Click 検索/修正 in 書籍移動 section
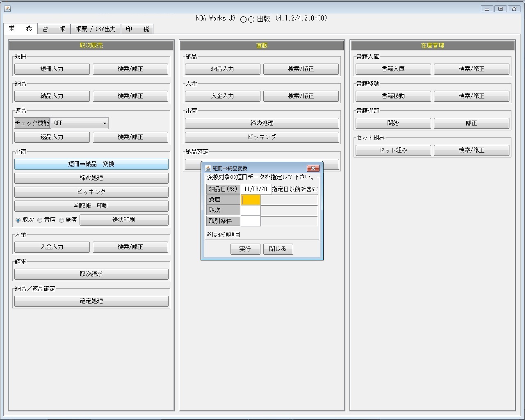 472,96
